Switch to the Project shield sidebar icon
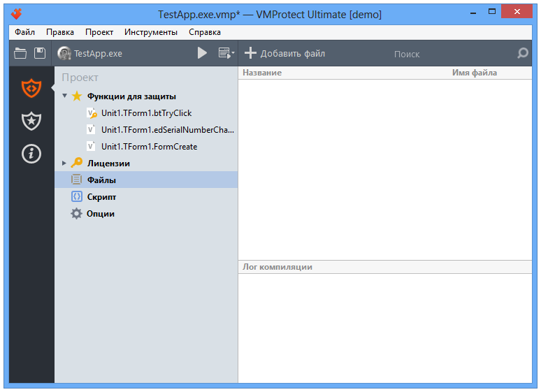 [x=31, y=88]
